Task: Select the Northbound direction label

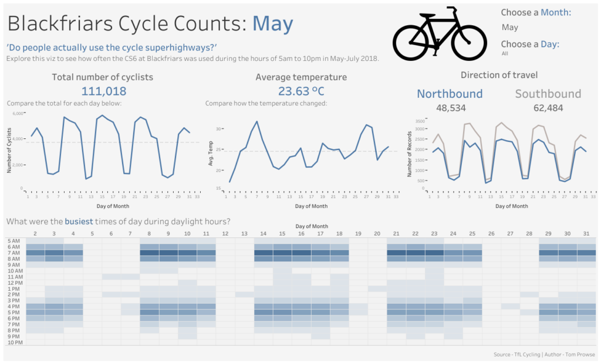Action: tap(450, 94)
